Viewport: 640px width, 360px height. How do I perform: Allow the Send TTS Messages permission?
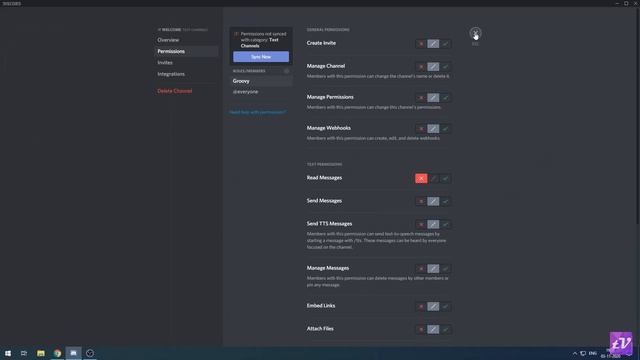(445, 224)
